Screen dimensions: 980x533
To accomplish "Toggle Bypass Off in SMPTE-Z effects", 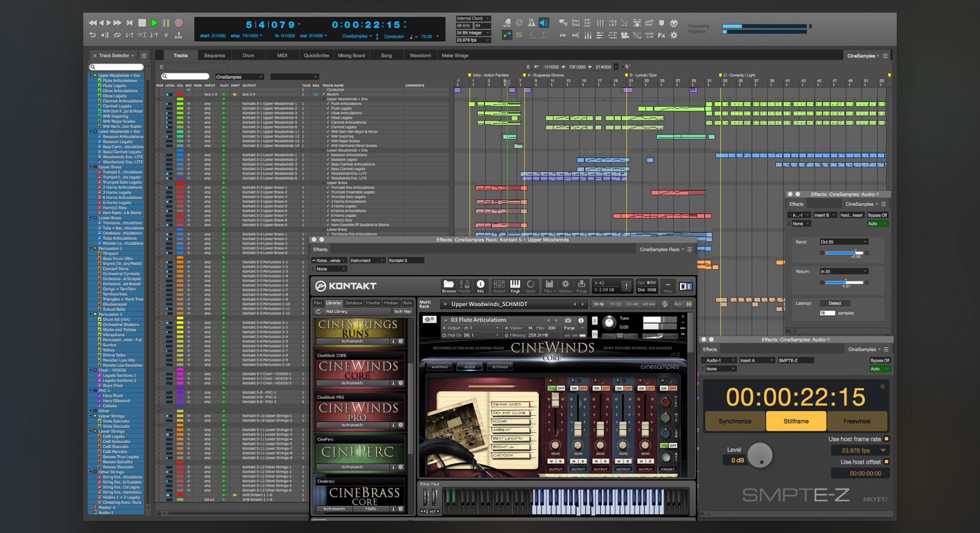I will pyautogui.click(x=879, y=361).
